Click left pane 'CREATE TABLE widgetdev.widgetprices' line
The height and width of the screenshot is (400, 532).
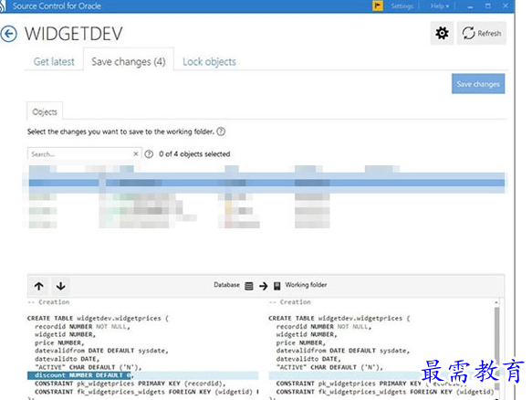click(98, 319)
